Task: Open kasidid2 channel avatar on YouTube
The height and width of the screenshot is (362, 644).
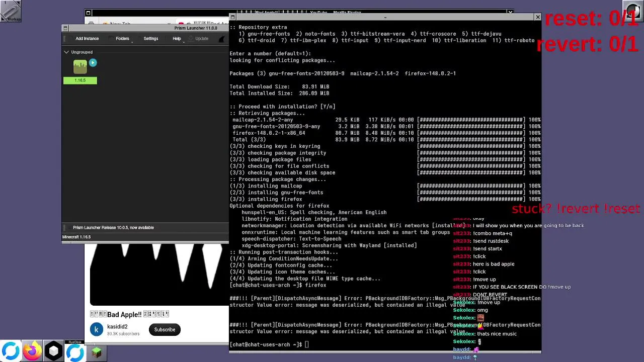Action: coord(97,330)
